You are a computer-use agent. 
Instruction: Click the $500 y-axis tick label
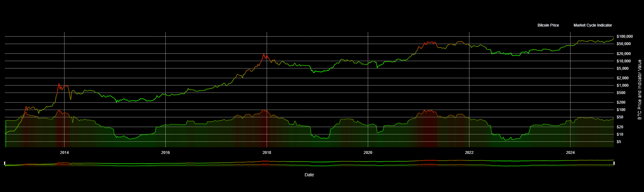coord(621,93)
